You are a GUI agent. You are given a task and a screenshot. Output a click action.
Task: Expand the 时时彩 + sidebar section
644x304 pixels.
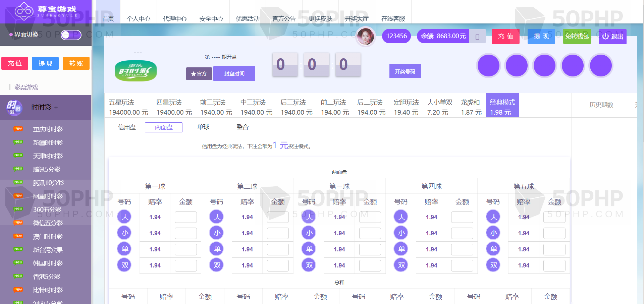[45, 108]
